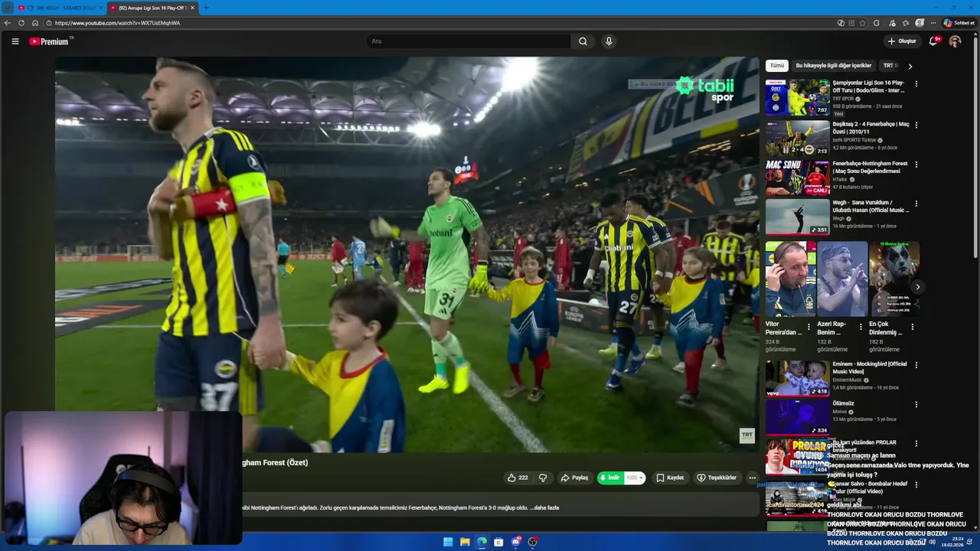Go back with browser back arrow
The image size is (980, 551).
[x=8, y=23]
